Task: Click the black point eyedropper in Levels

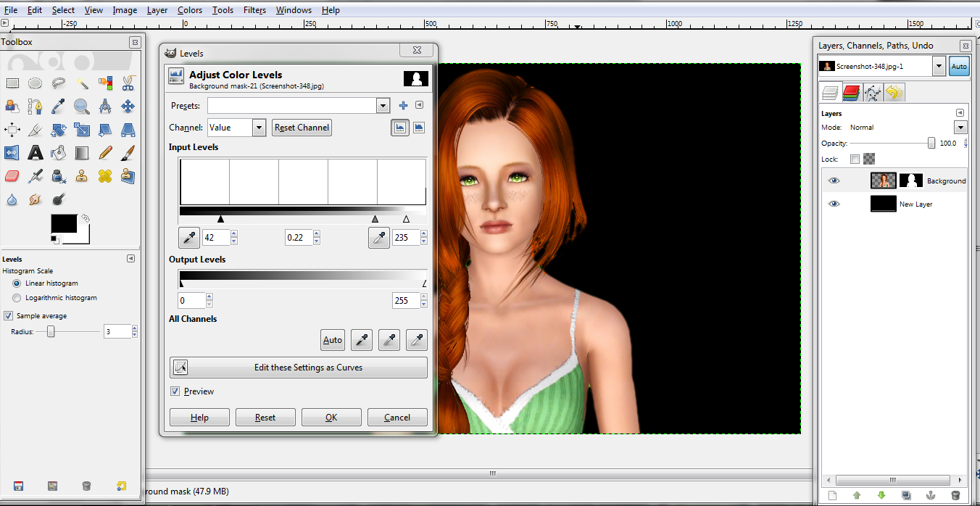Action: coord(188,237)
